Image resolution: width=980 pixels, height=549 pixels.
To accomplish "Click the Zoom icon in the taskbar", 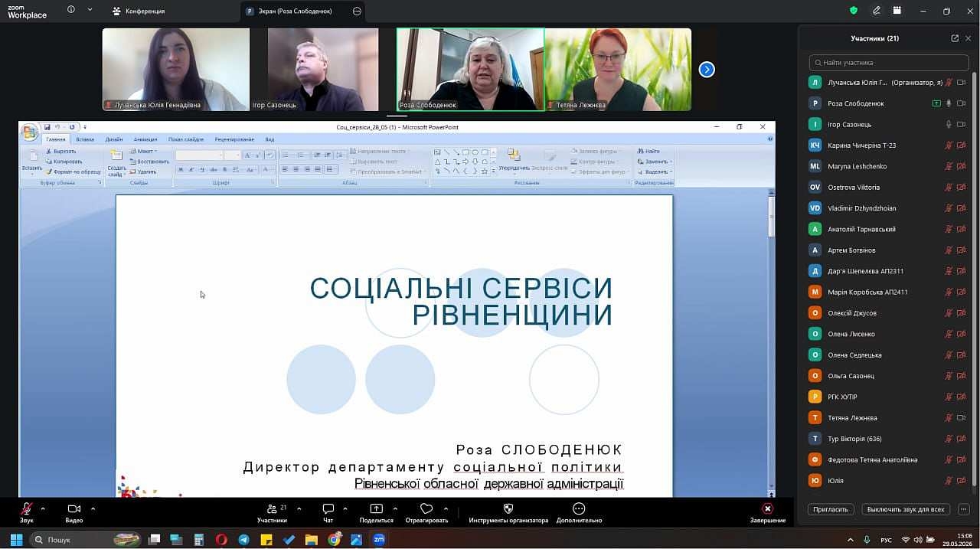I will pyautogui.click(x=379, y=540).
